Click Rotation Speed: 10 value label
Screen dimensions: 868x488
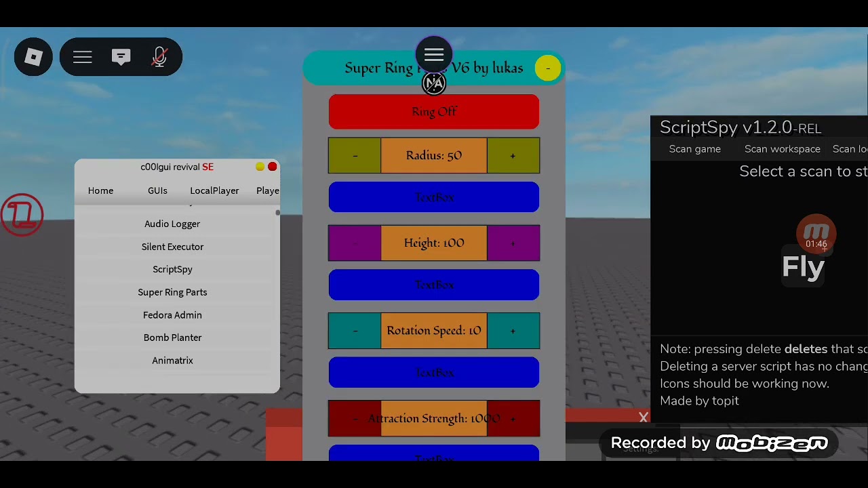[x=434, y=331]
